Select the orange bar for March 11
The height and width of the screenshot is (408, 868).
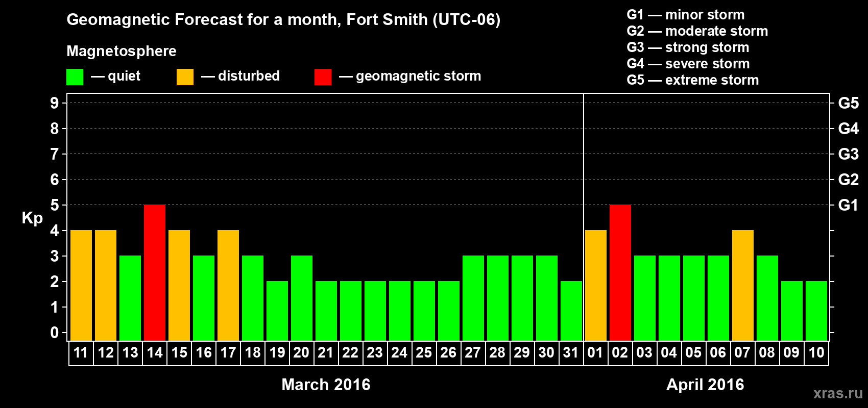pyautogui.click(x=81, y=285)
